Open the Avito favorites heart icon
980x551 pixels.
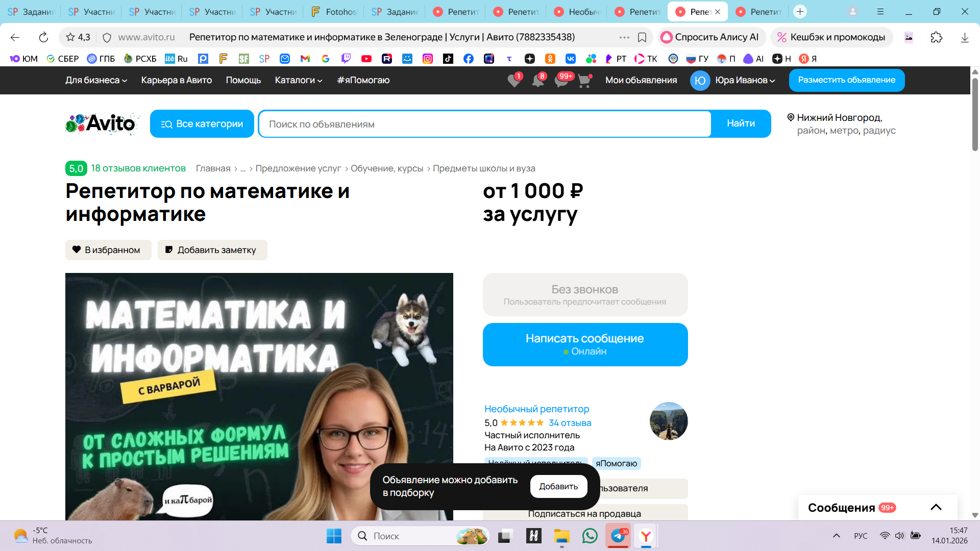click(x=514, y=81)
